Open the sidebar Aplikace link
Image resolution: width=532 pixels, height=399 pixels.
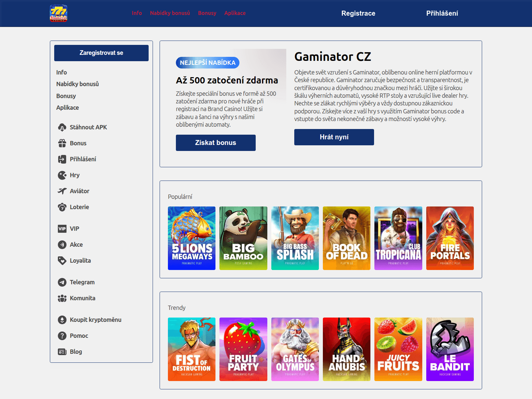click(x=67, y=108)
